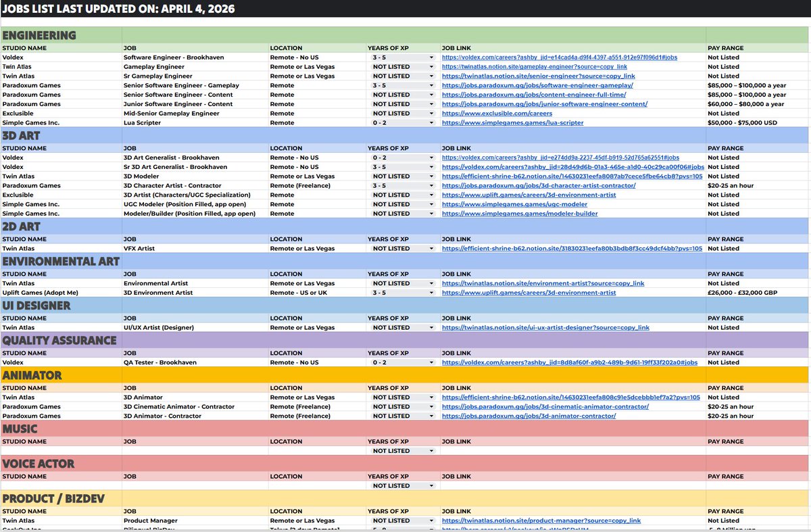Follow the Paradoxum 3d-character-artist-contractor link

539,185
